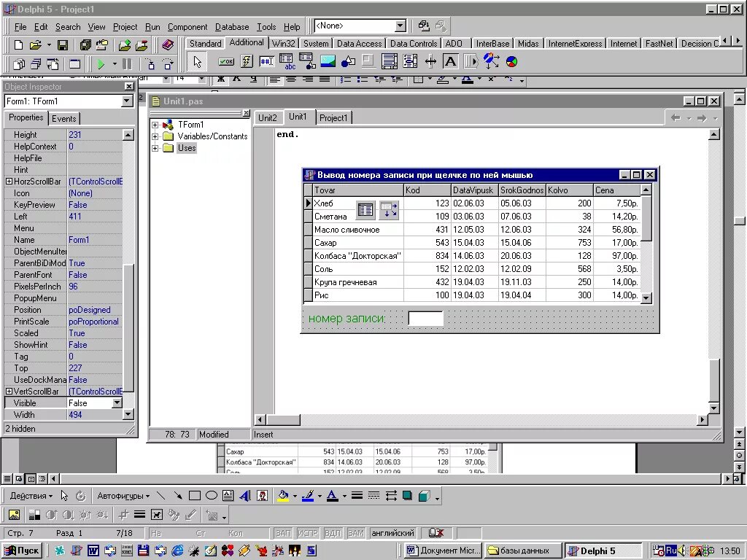Insert WordArt from the drawing toolbar
Screen dimensions: 747x560
[245, 495]
